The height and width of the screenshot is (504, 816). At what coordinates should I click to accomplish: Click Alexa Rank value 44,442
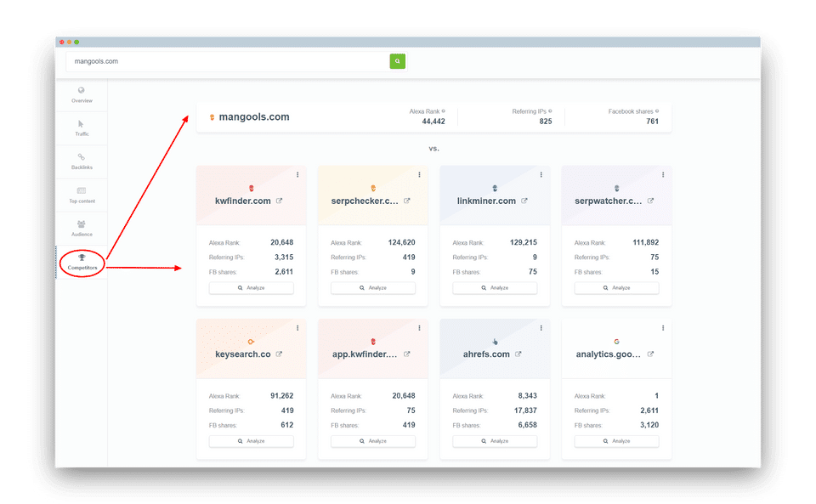pyautogui.click(x=433, y=122)
